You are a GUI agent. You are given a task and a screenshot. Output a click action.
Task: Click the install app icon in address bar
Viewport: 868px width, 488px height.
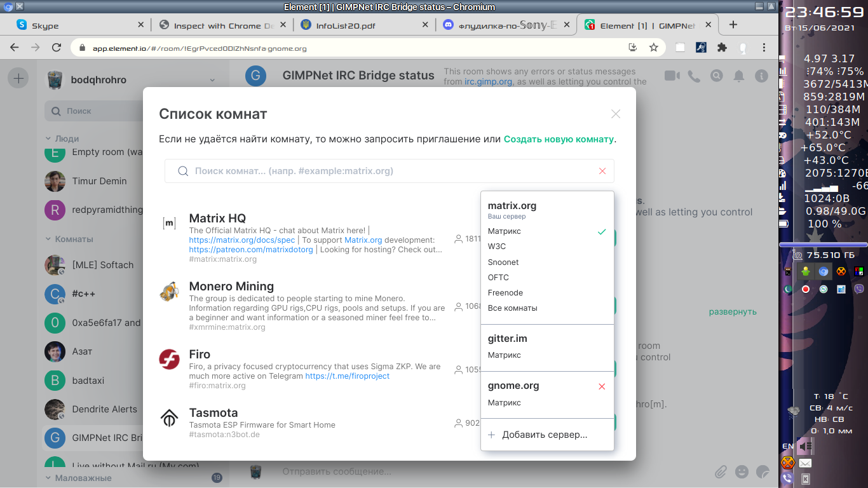tap(632, 48)
